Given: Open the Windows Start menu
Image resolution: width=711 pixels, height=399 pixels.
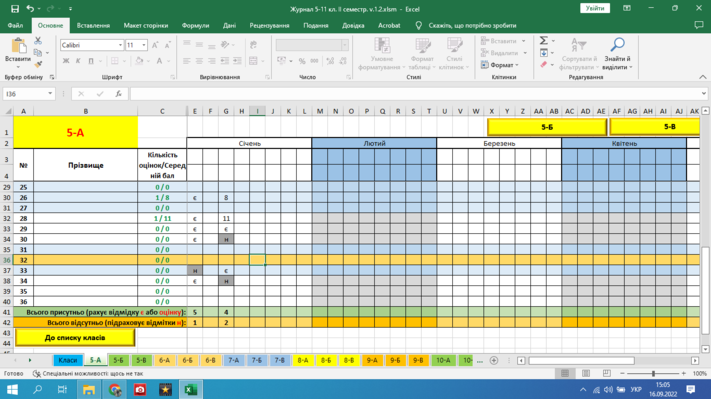Looking at the screenshot, I should (12, 389).
